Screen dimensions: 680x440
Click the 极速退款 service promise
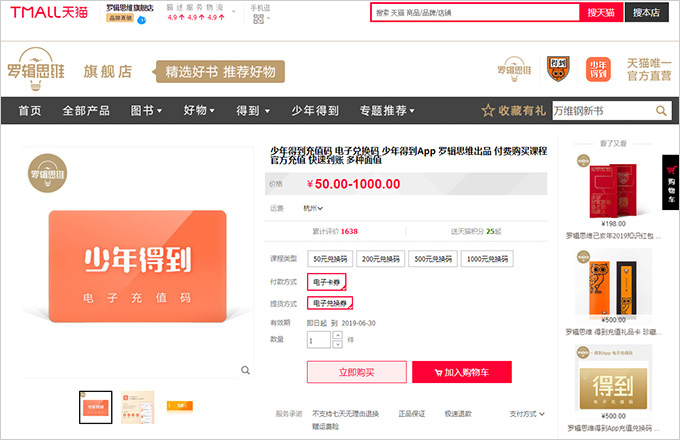[x=458, y=414]
